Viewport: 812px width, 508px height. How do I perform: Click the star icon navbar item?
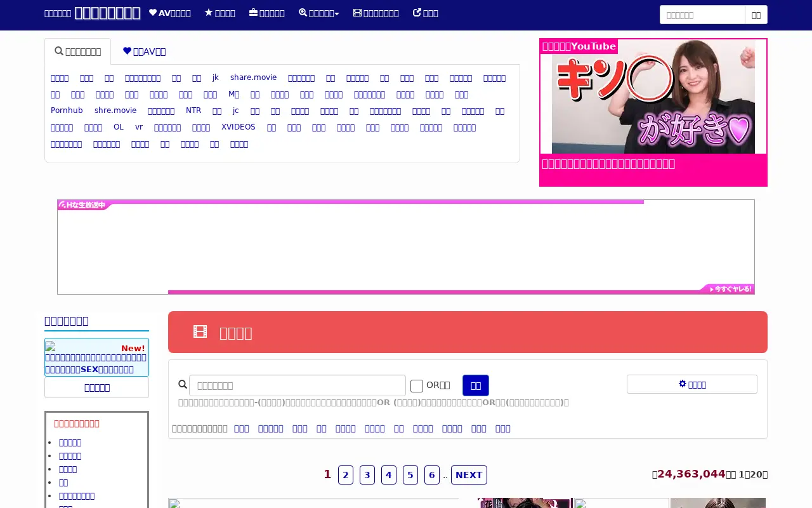[x=219, y=13]
